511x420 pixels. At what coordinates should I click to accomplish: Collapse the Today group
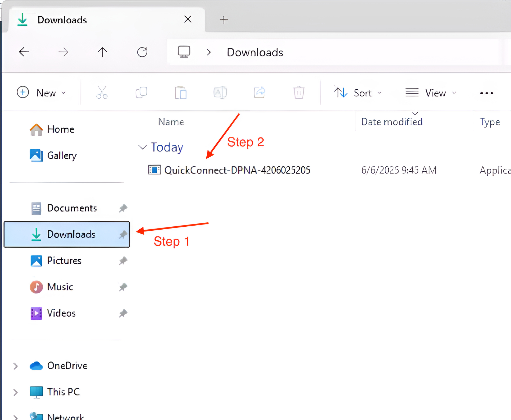coord(142,147)
